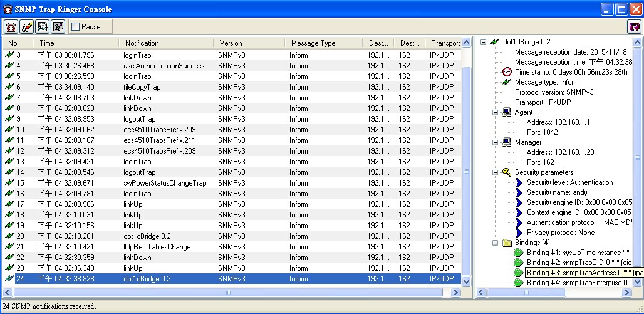
Task: Click the Security name: andy tree item
Action: [557, 192]
